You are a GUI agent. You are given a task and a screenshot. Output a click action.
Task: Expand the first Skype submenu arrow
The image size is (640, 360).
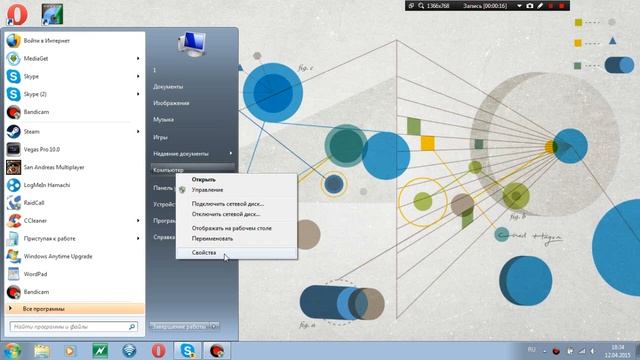point(138,76)
